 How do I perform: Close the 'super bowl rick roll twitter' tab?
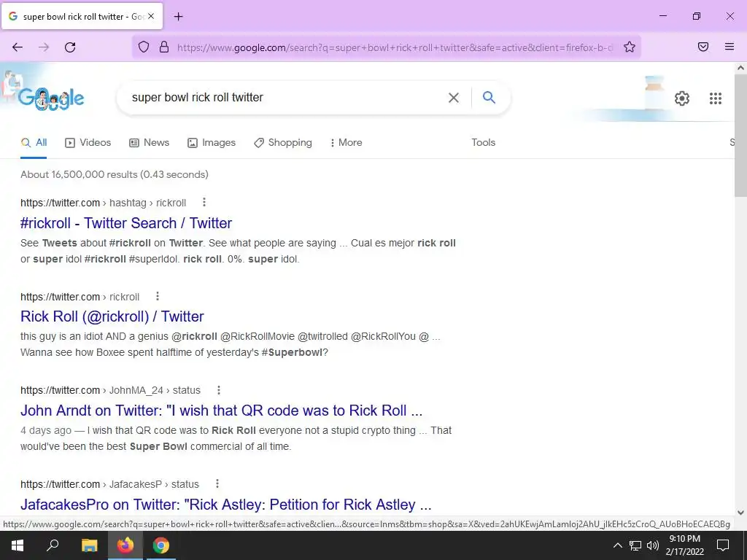[x=150, y=16]
